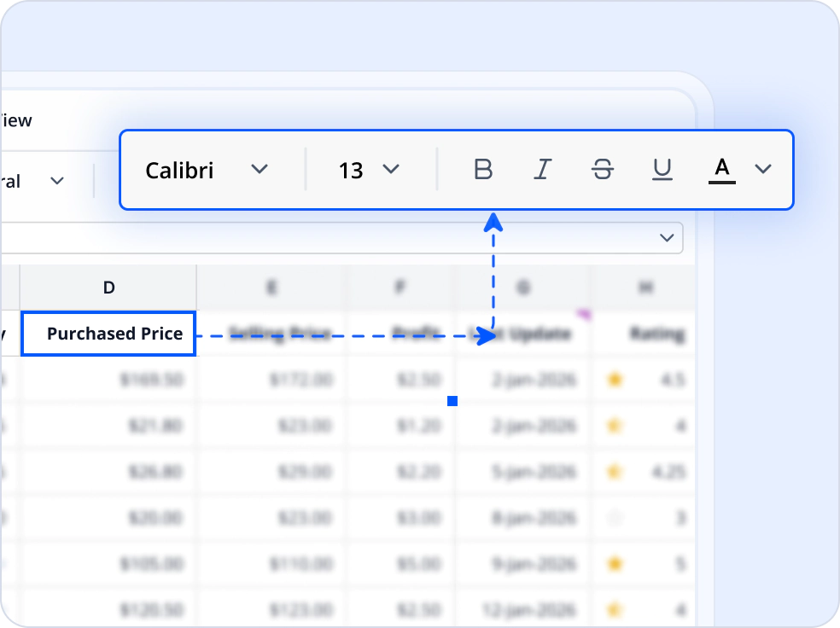The width and height of the screenshot is (840, 628).
Task: Select column H header
Action: (x=645, y=288)
